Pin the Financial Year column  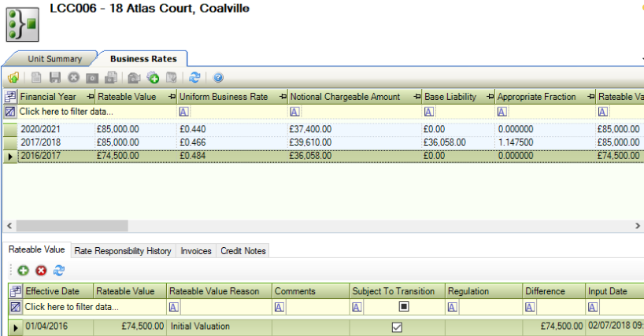pos(91,97)
